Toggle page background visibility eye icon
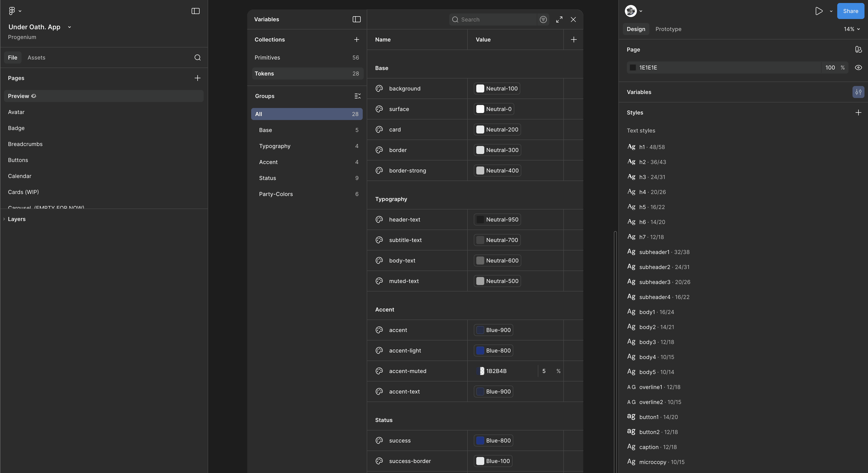Screen dimensions: 868x473 [858, 68]
